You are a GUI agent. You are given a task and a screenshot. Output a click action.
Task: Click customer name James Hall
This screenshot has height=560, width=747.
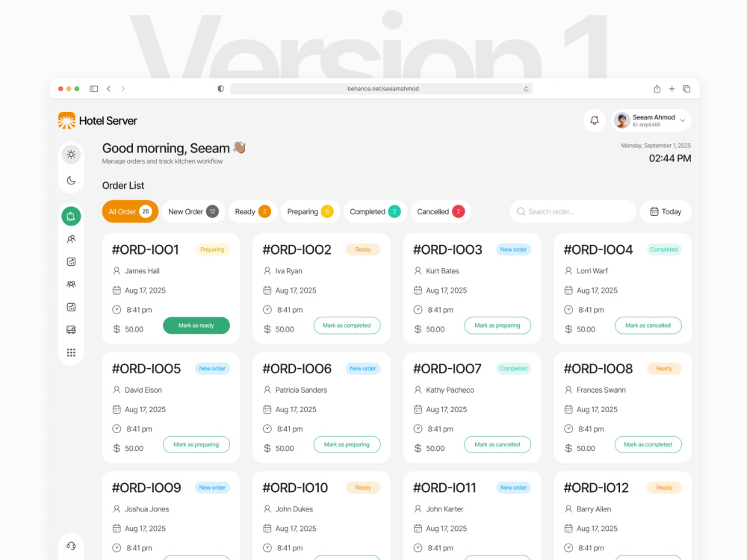click(x=142, y=271)
